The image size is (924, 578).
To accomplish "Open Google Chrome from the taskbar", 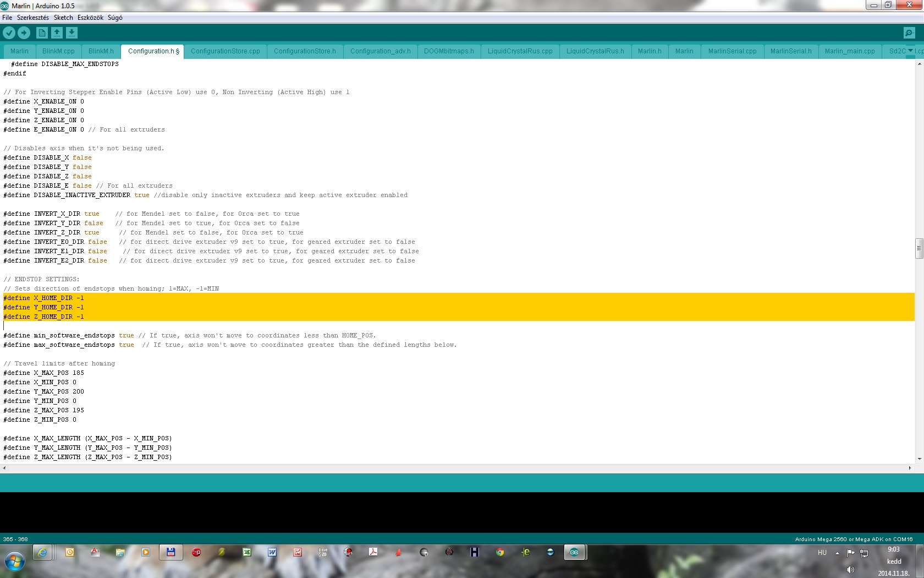I will pyautogui.click(x=500, y=552).
